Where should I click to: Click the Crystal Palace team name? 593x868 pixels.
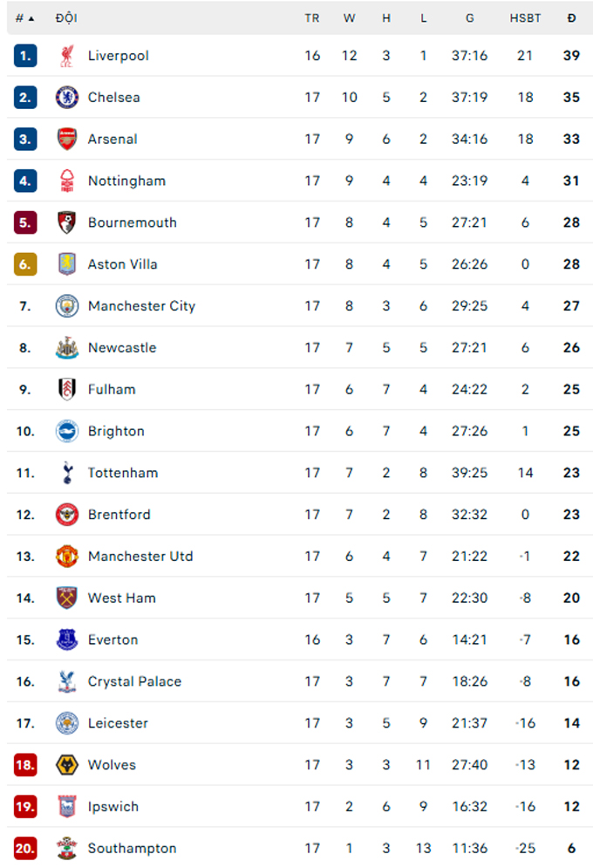click(x=134, y=681)
